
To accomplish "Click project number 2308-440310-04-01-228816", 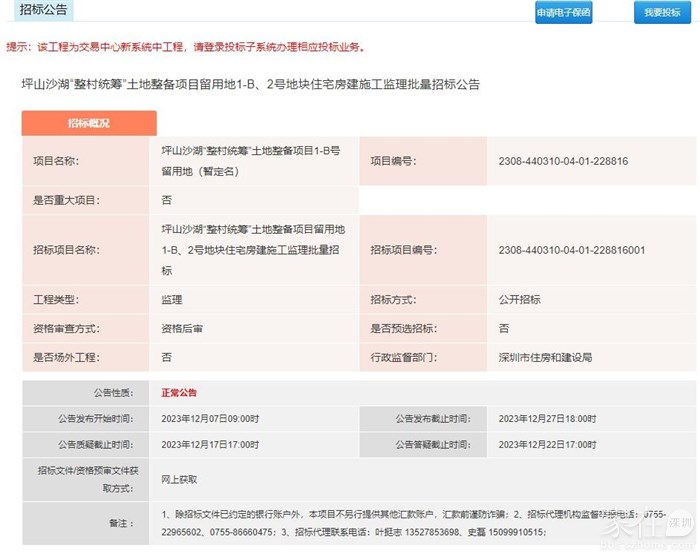I will 562,160.
